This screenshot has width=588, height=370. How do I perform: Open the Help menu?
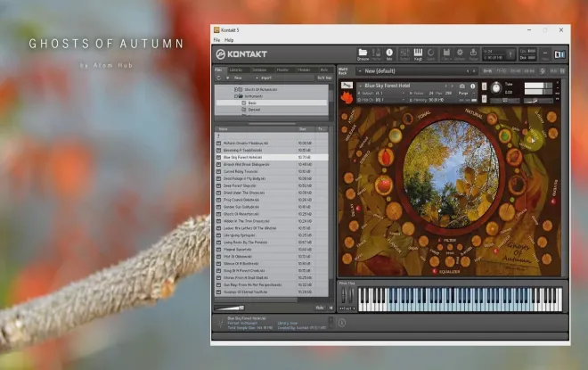(x=229, y=40)
